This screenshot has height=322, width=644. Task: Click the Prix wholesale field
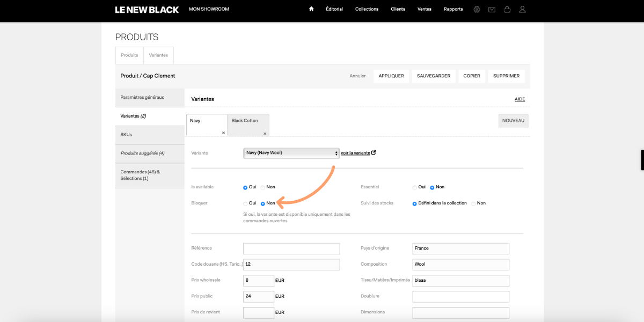(x=259, y=281)
